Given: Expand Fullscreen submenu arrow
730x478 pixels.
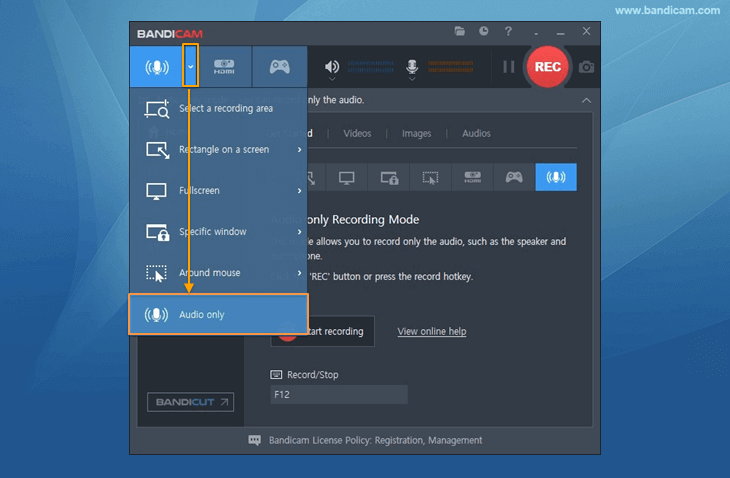Looking at the screenshot, I should (299, 190).
